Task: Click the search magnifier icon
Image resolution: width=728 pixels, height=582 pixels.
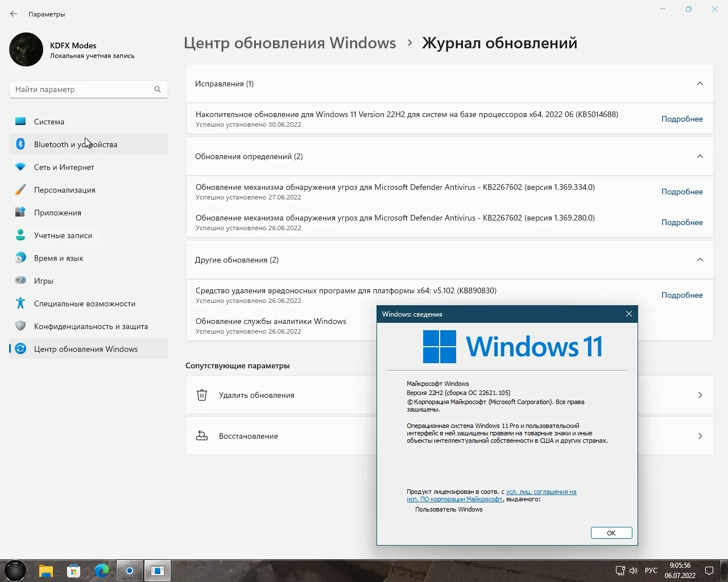Action: click(x=158, y=89)
